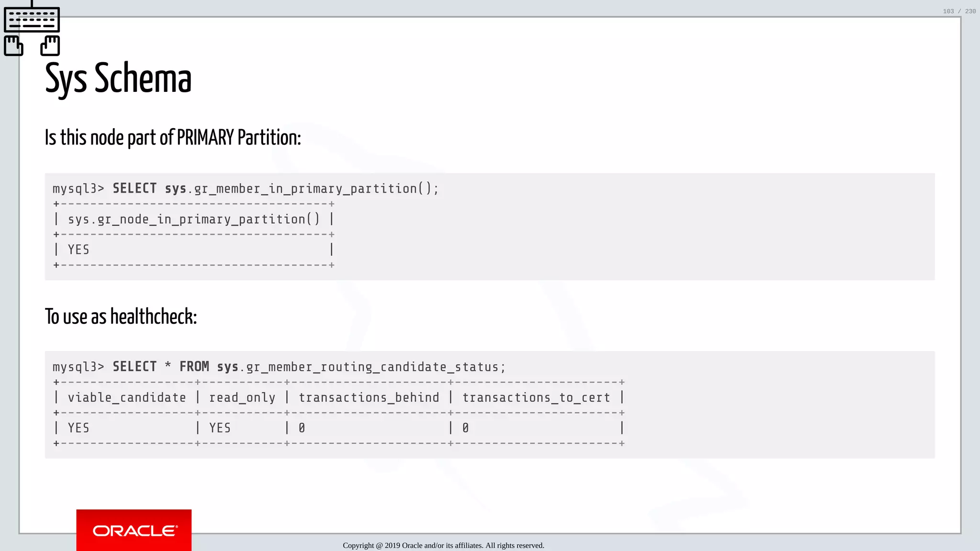Click the 'viable_candidate' column header
This screenshot has width=980, height=551.
127,397
